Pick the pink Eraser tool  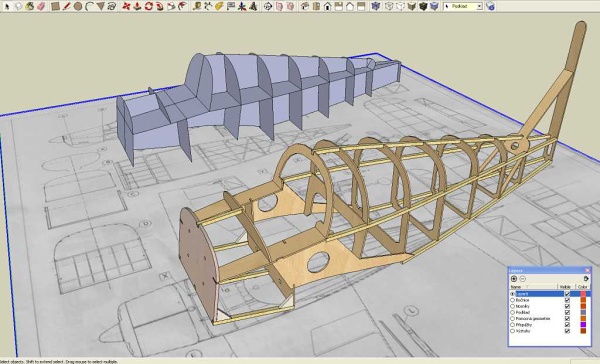41,6
